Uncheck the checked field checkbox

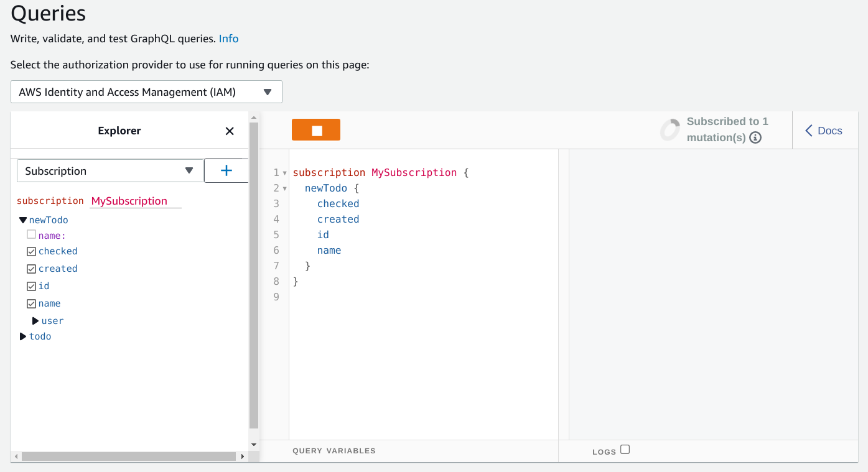click(31, 252)
